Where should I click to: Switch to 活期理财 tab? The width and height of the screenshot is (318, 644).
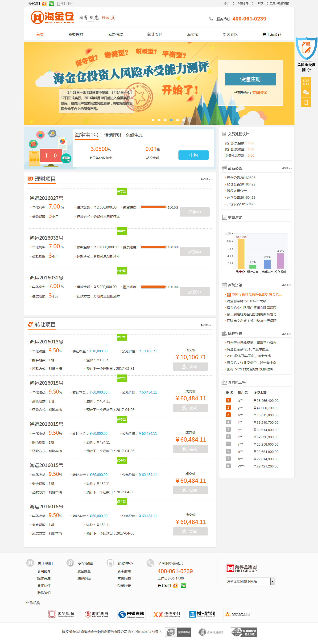[x=113, y=135]
